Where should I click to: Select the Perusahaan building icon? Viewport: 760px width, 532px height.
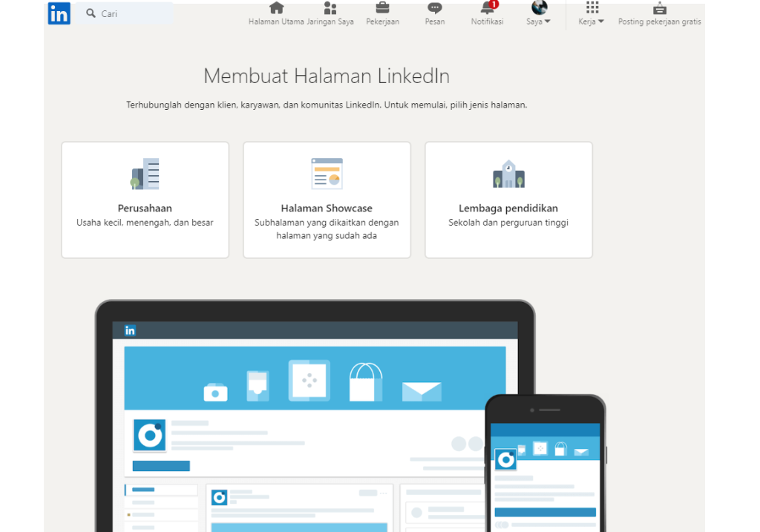(x=145, y=174)
